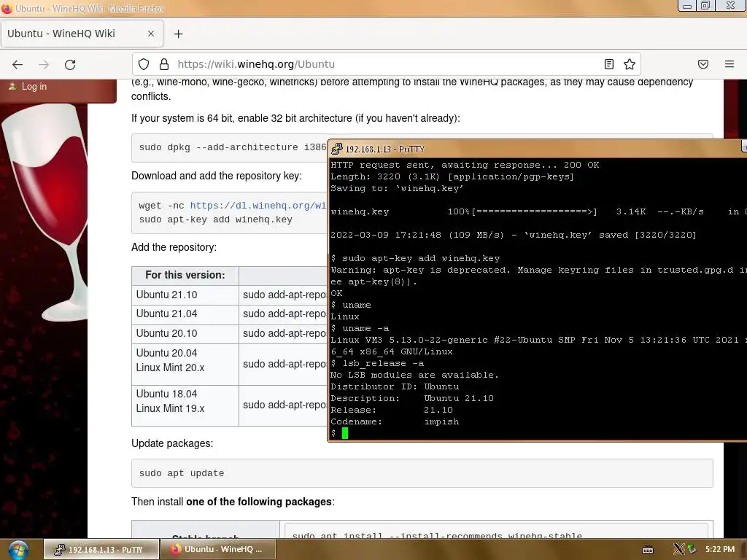Click the 'sudo dpkg --add-architecture' command text
Screen dimensions: 747x560
(233, 147)
